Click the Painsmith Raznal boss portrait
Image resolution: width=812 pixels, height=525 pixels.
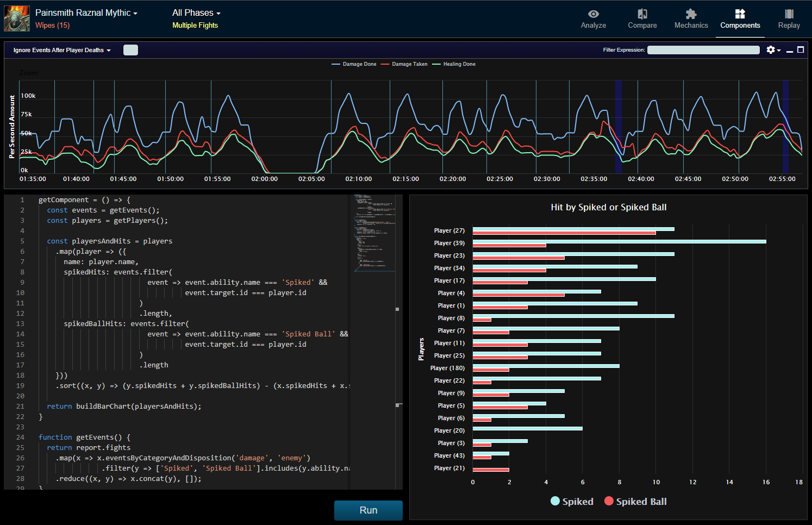16,18
